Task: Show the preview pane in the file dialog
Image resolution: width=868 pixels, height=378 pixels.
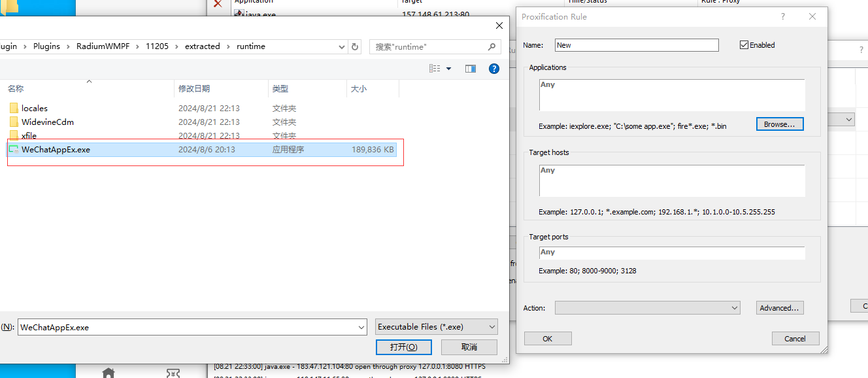Action: (470, 69)
